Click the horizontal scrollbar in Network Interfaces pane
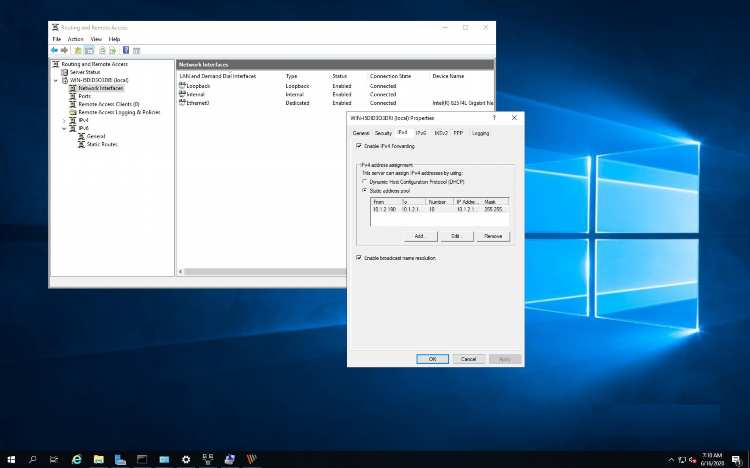Viewport: 750px width, 468px height. click(x=265, y=271)
